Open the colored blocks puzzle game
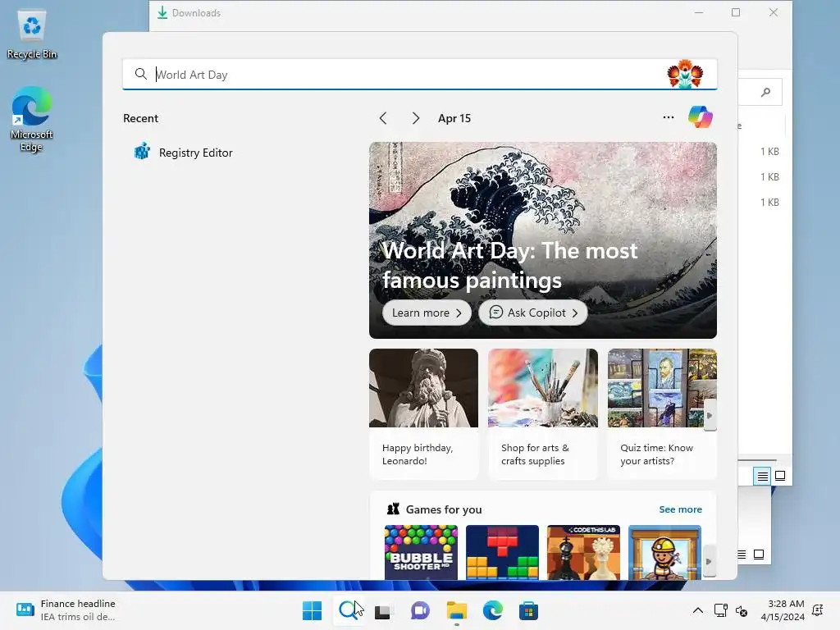 point(502,552)
